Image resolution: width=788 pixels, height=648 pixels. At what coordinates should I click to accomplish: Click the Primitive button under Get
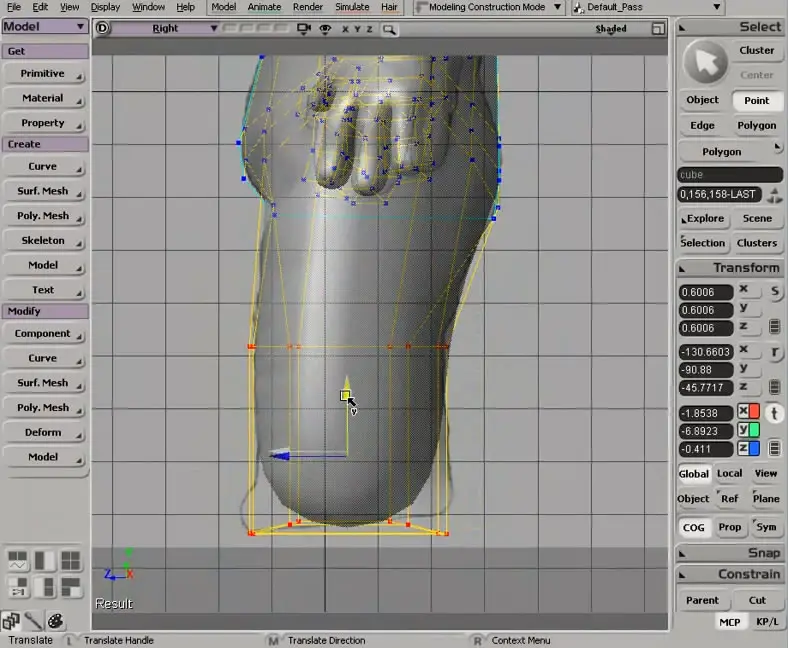click(43, 74)
